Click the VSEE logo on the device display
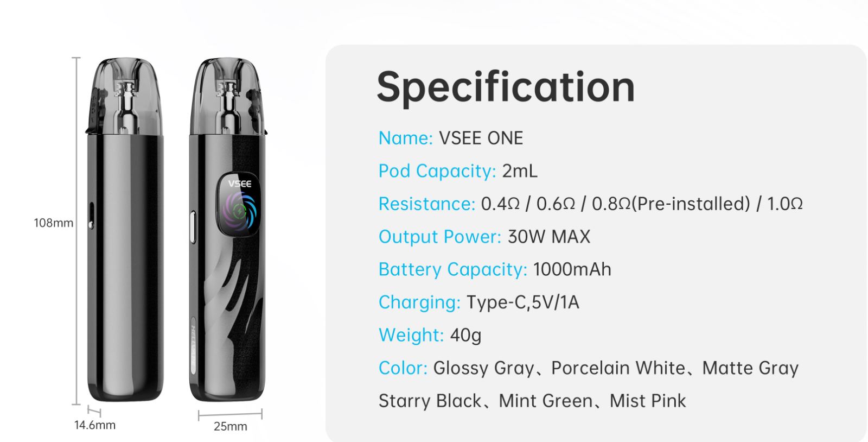Screen dimensions: 868x442 pyautogui.click(x=239, y=184)
